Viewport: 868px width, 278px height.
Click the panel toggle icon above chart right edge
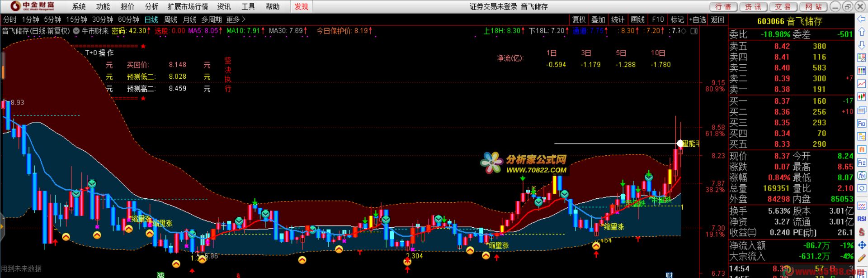694,31
